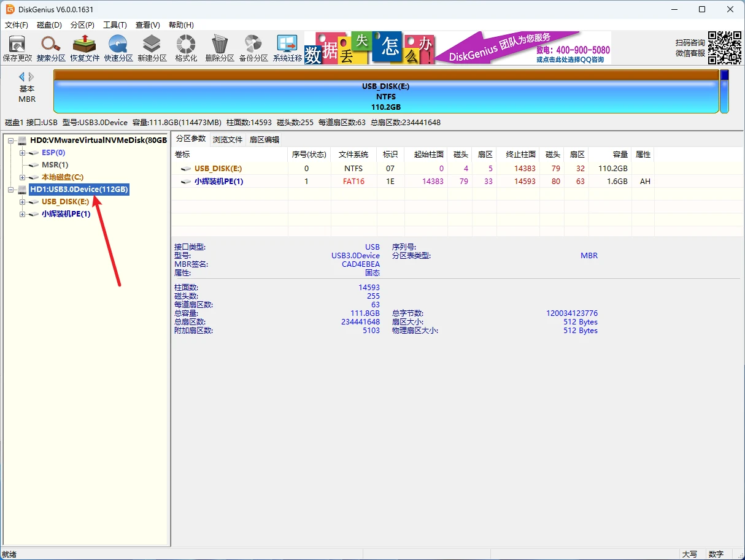
Task: Select 本地磁盘(C:) label in the disk tree
Action: pyautogui.click(x=63, y=177)
